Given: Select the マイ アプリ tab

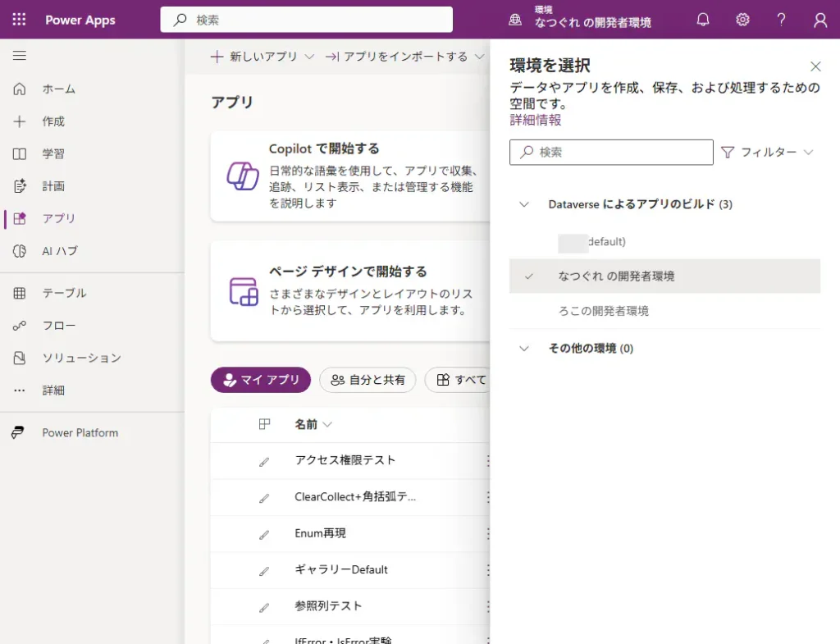Looking at the screenshot, I should click(261, 380).
